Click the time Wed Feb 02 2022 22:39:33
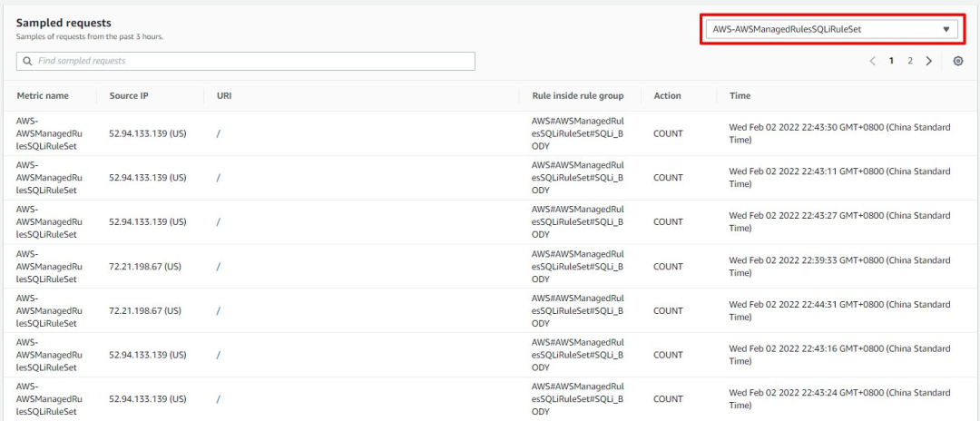980x421 pixels. point(839,267)
